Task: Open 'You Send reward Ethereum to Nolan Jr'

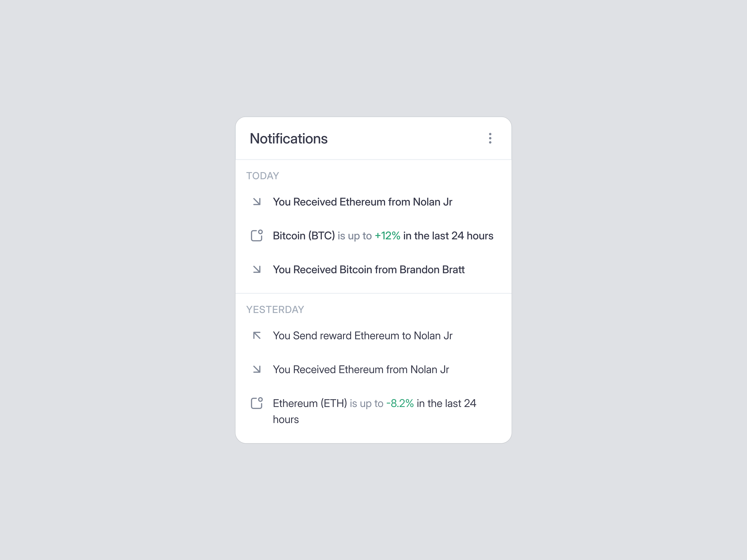Action: click(x=363, y=335)
